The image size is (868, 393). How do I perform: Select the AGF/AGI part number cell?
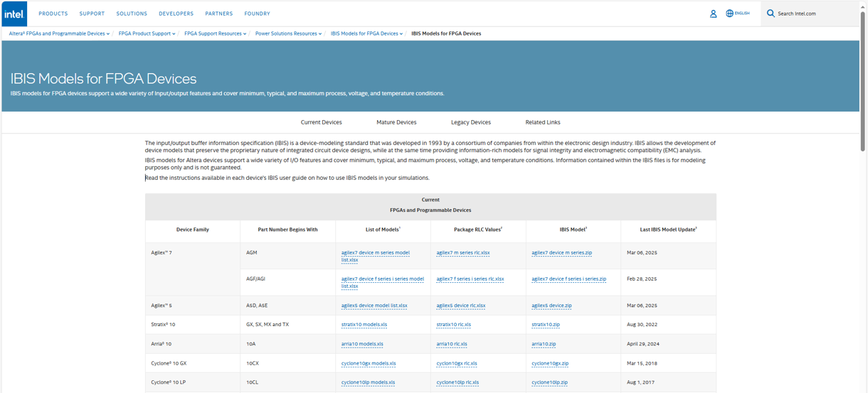tap(287, 283)
